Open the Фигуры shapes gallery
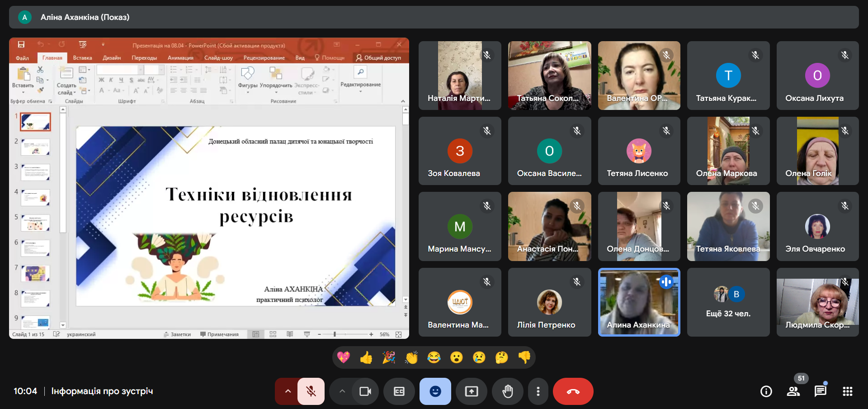The image size is (868, 409). tap(248, 79)
